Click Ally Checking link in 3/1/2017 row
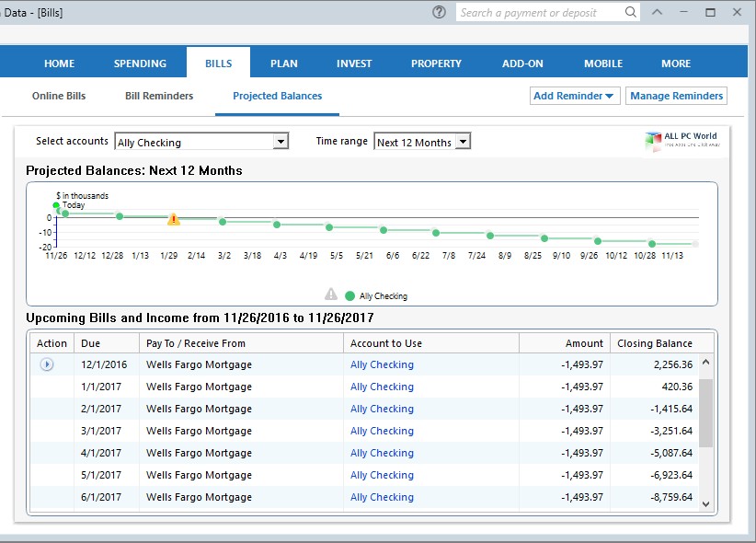The image size is (756, 543). [382, 431]
